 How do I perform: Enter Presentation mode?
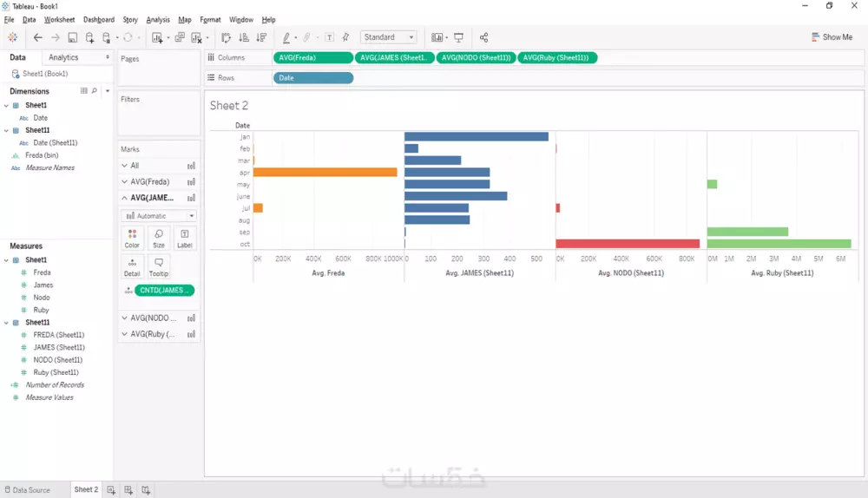click(459, 37)
